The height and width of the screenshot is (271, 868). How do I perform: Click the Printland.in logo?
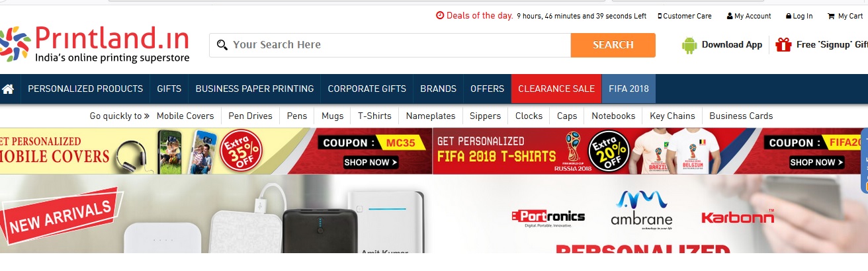(96, 45)
